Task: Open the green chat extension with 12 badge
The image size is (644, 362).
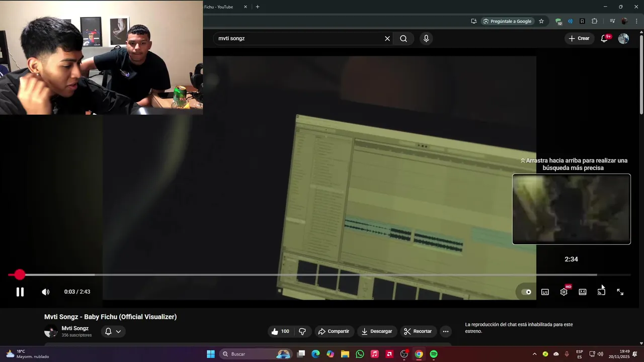Action: [x=558, y=21]
